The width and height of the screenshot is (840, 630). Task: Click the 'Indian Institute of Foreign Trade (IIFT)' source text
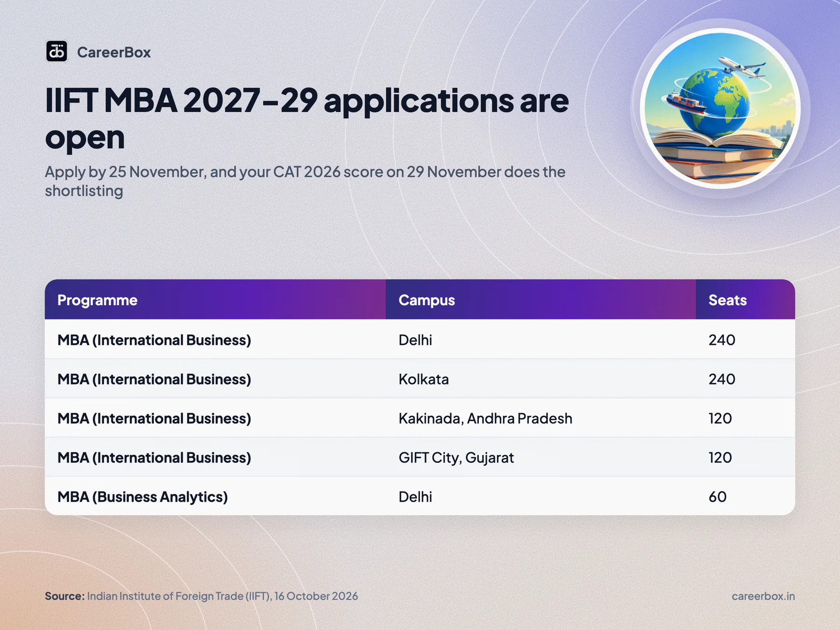(179, 596)
